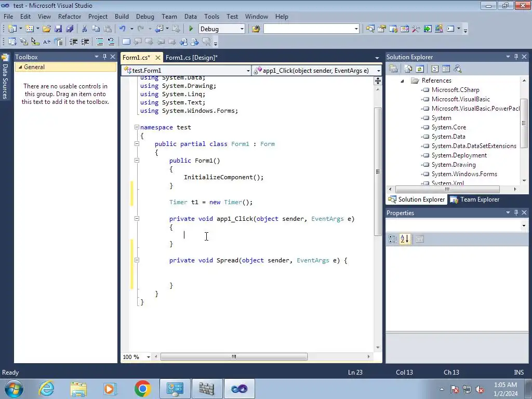Open the Windows Start button
This screenshot has width=532, height=399.
coord(14,389)
